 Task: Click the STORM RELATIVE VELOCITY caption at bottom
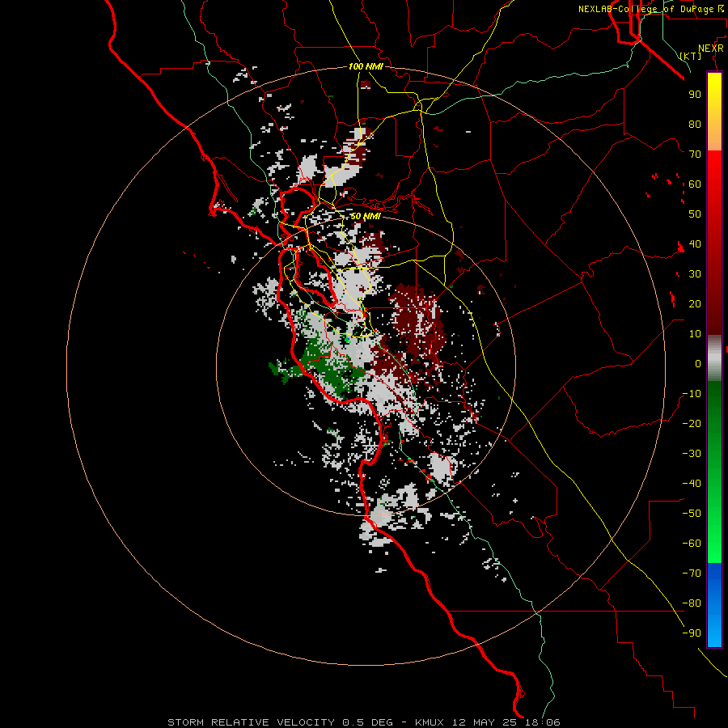(363, 722)
